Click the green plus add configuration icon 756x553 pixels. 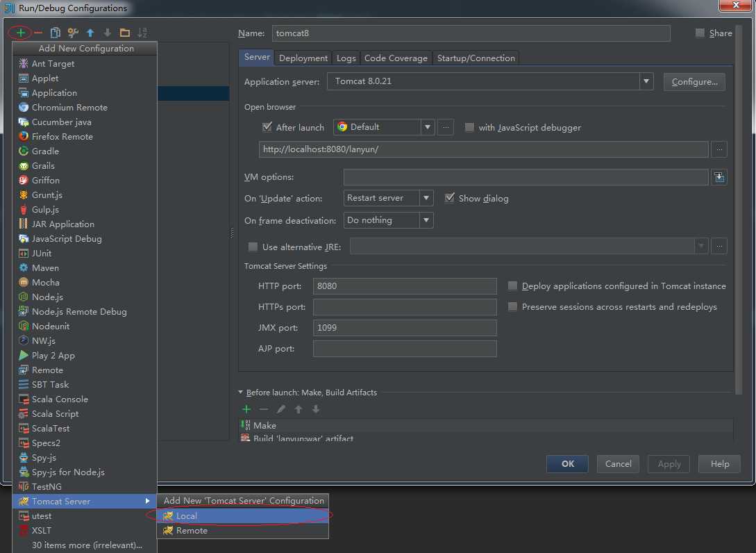(20, 33)
